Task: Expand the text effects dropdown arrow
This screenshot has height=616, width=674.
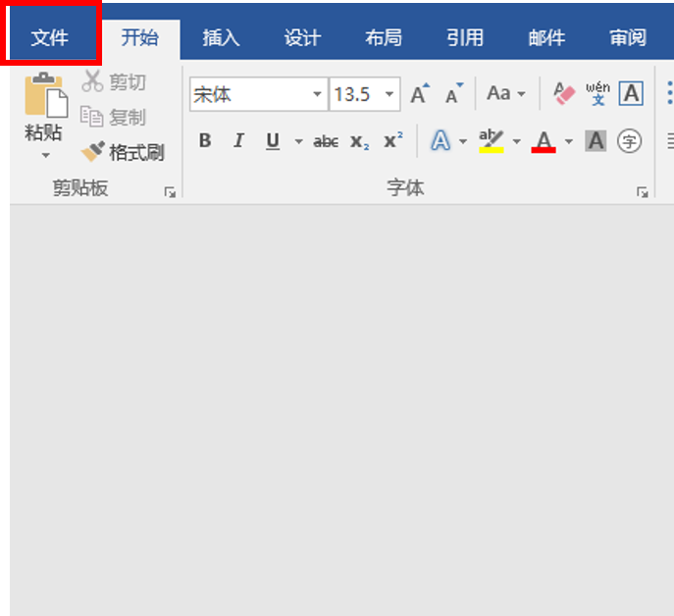Action: pos(463,141)
